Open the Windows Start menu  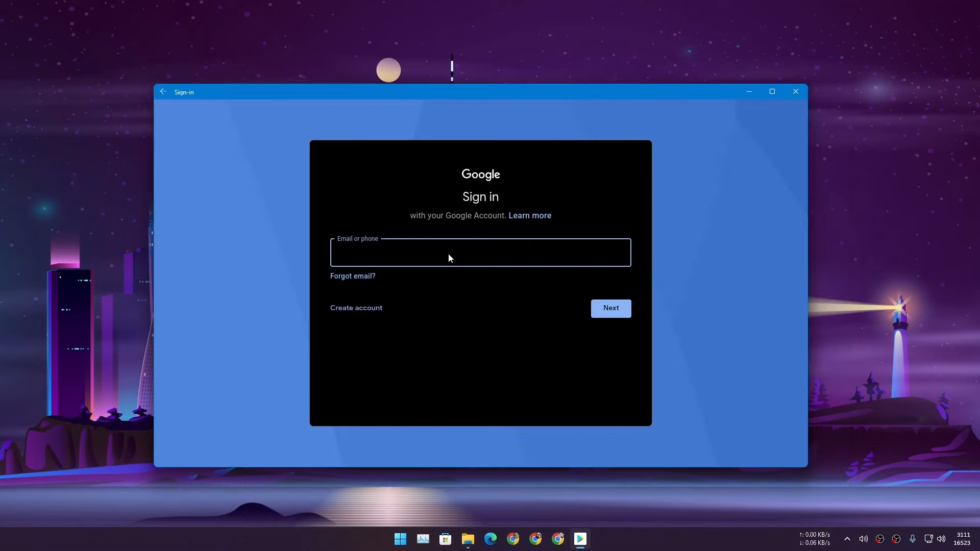(401, 539)
